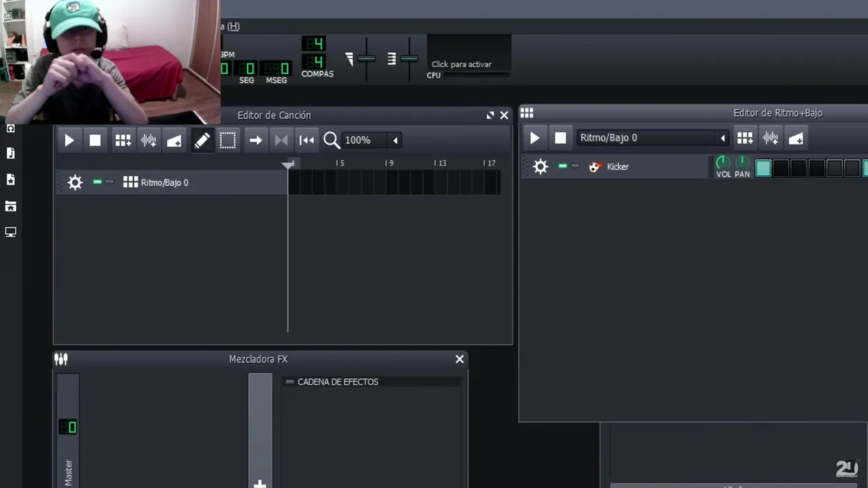Image resolution: width=868 pixels, height=488 pixels.
Task: Add sample track in Editor de Canción
Action: click(149, 140)
